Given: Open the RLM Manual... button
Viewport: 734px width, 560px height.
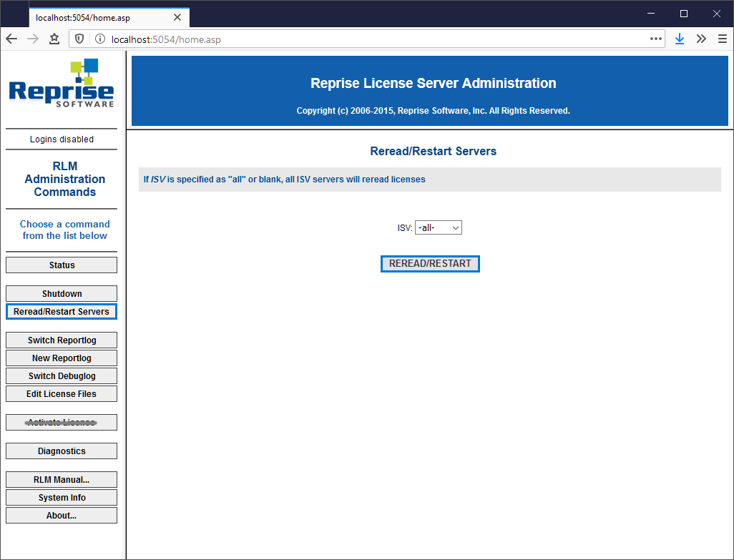Looking at the screenshot, I should click(x=62, y=479).
